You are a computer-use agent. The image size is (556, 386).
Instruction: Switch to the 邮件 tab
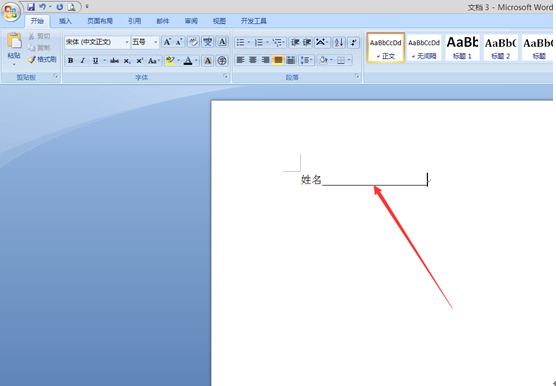point(163,21)
